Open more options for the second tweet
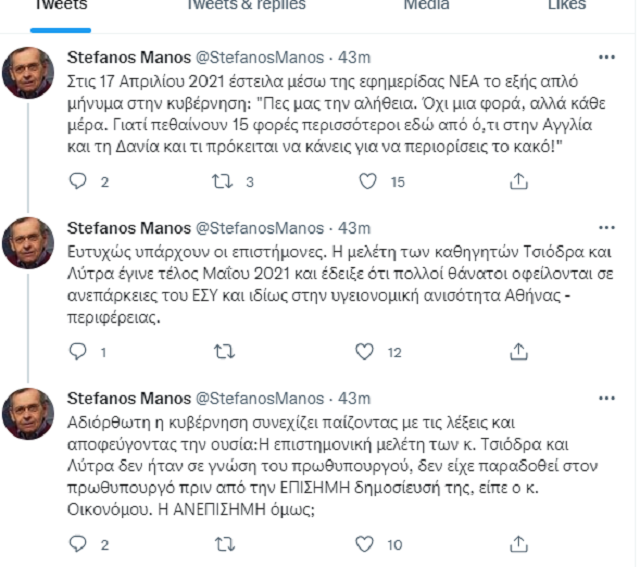 (x=606, y=227)
